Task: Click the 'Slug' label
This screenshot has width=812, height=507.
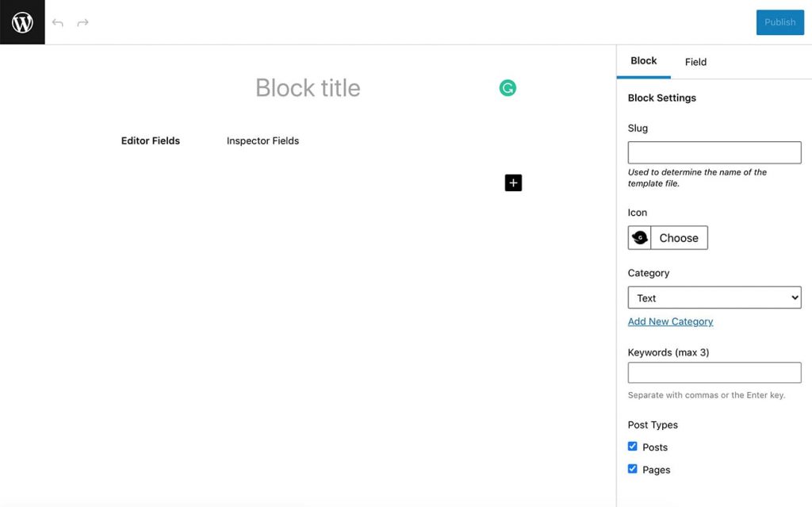Action: click(638, 128)
